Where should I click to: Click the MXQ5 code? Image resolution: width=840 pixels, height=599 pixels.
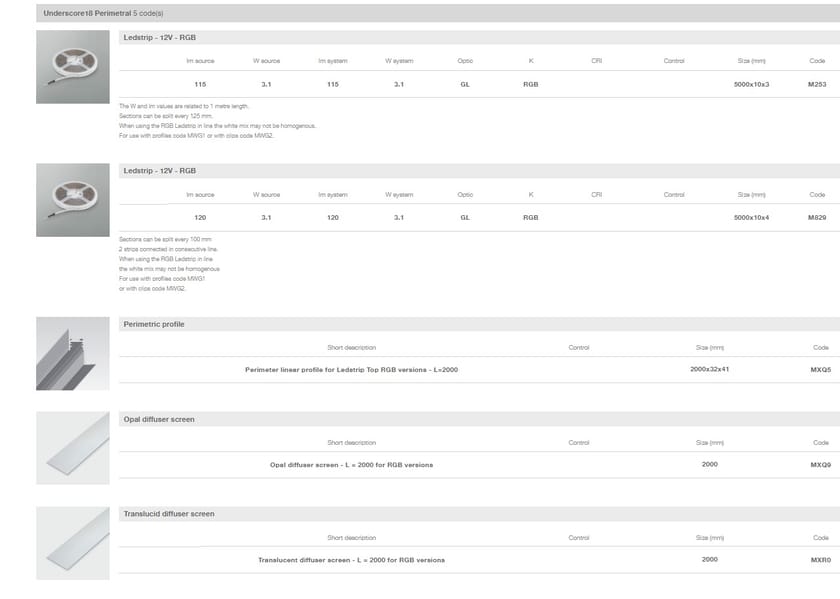pos(820,370)
